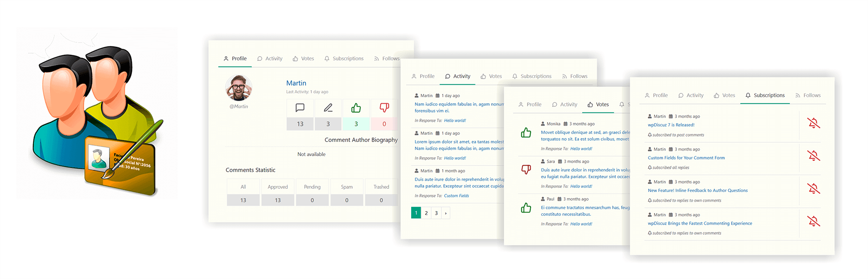Go to next activity page arrow
The width and height of the screenshot is (868, 279).
tap(446, 213)
